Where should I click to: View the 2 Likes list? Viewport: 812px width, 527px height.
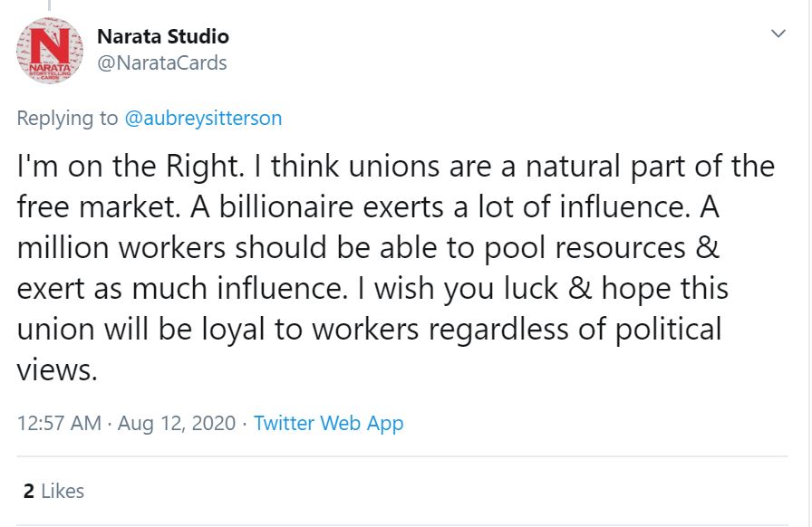point(53,491)
